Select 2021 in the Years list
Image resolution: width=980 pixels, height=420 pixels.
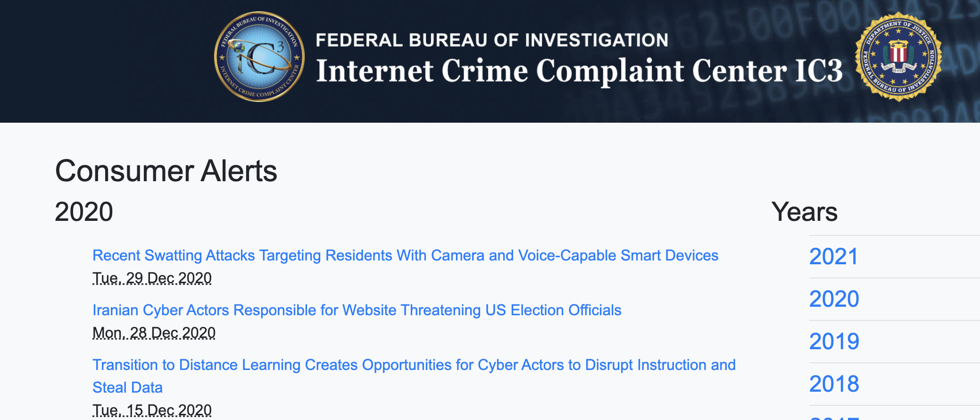tap(833, 257)
